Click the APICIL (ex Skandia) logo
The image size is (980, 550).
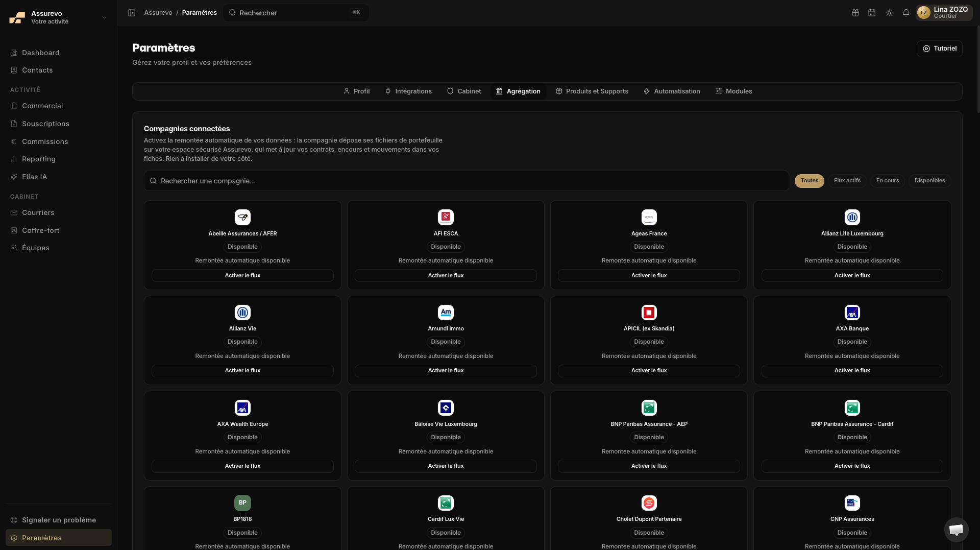coord(649,312)
